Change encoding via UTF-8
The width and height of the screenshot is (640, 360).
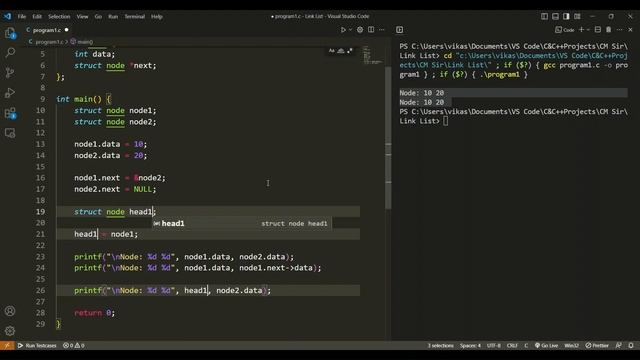493,345
